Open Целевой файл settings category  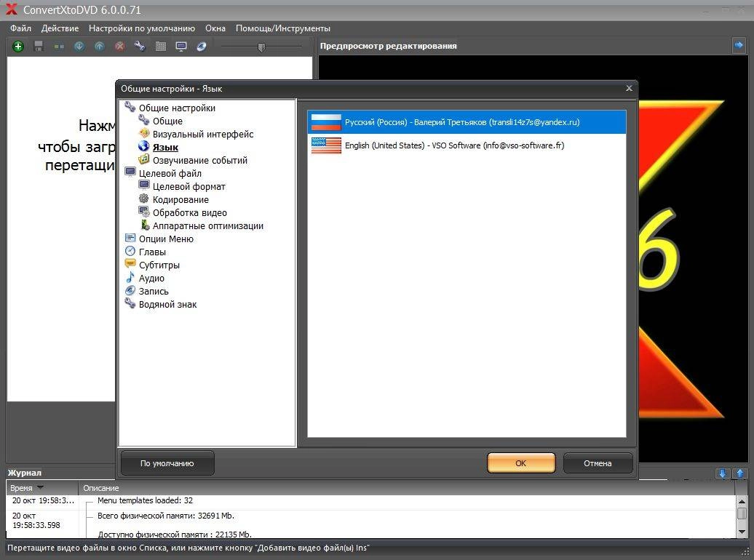click(x=170, y=174)
